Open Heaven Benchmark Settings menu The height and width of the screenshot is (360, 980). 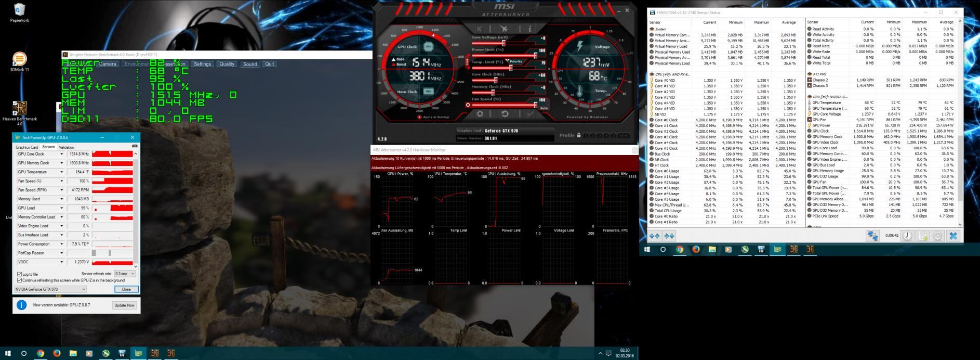click(202, 64)
